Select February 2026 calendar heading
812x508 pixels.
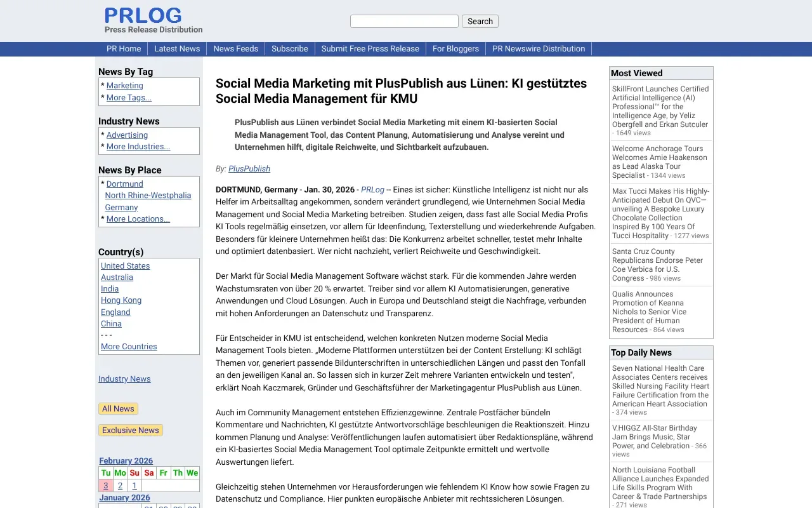click(126, 461)
